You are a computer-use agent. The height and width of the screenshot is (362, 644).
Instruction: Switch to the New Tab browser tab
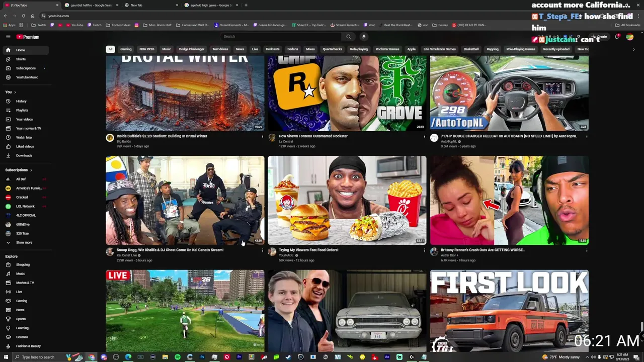point(151,5)
